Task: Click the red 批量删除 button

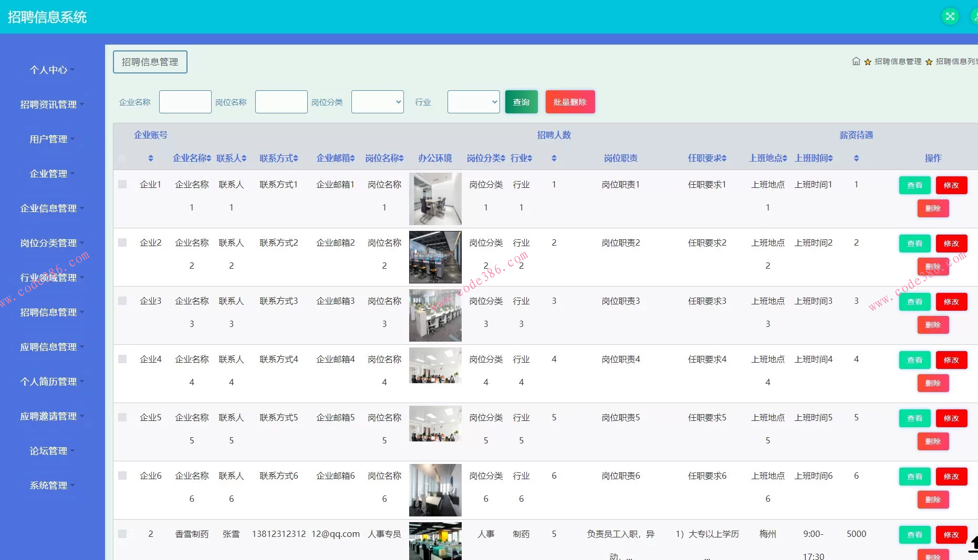Action: click(570, 101)
